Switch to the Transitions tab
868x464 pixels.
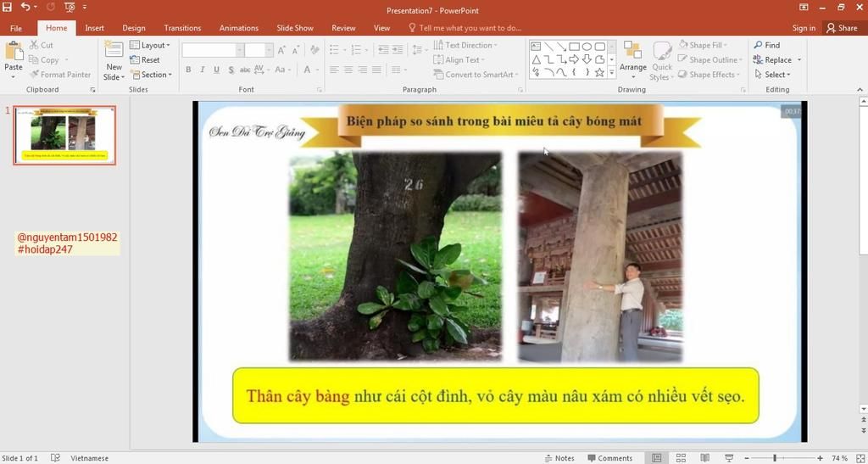click(x=183, y=28)
